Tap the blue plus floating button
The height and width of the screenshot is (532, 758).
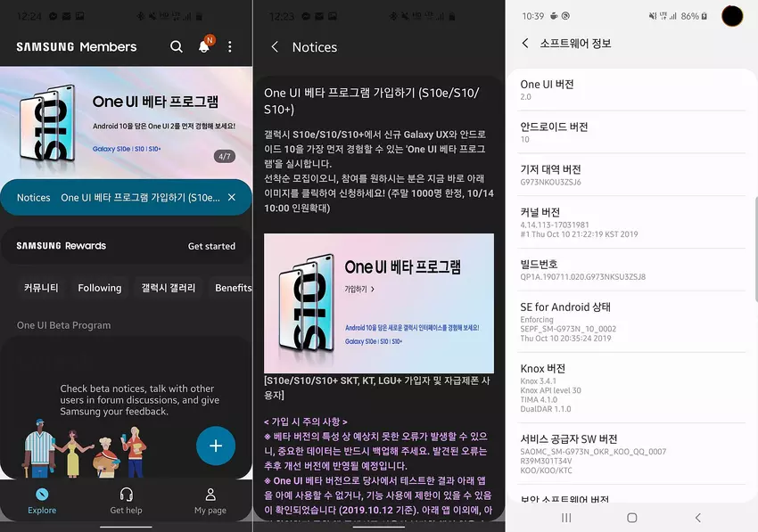[215, 446]
